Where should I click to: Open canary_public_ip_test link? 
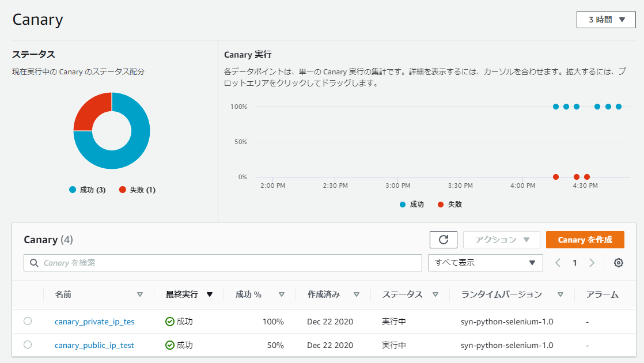click(x=94, y=346)
